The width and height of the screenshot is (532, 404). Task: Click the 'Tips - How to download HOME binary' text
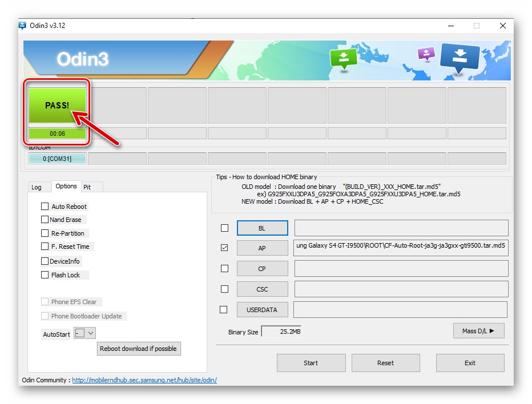(x=267, y=177)
